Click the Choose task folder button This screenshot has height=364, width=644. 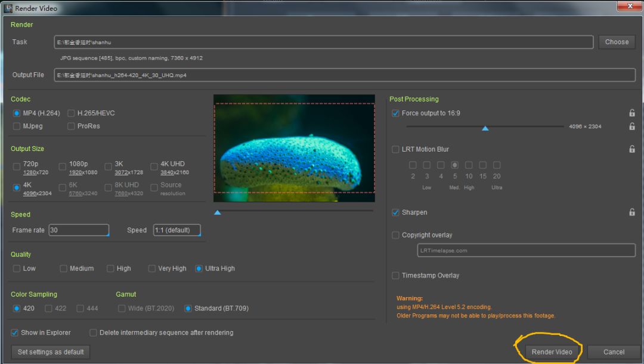tap(617, 42)
